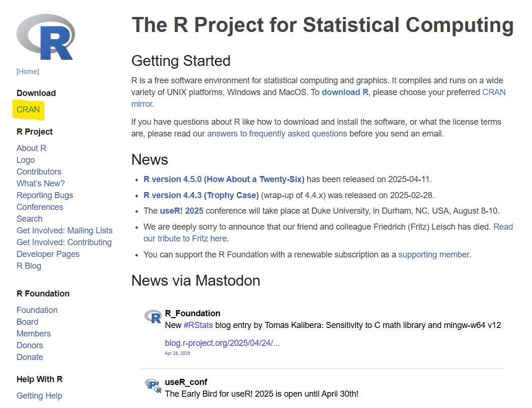This screenshot has width=532, height=408.
Task: Open the About R page
Action: 31,148
